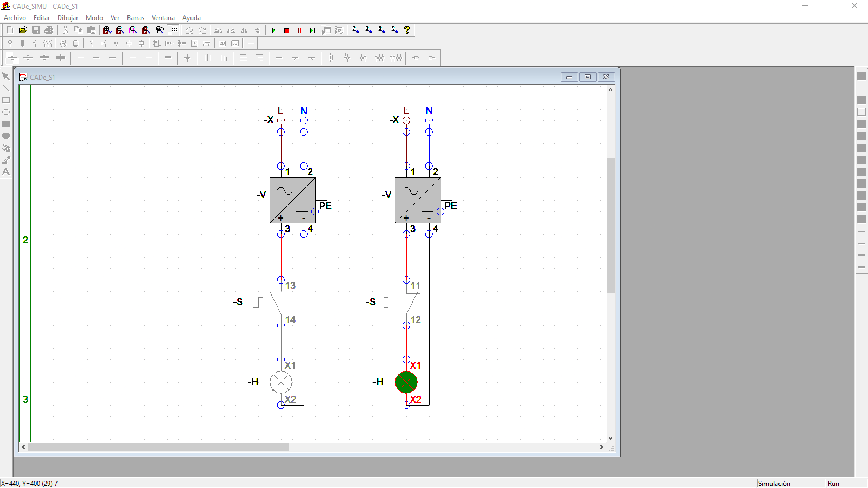Restore the CADe_S1 child window
Viewport: 868px width, 488px height.
588,77
